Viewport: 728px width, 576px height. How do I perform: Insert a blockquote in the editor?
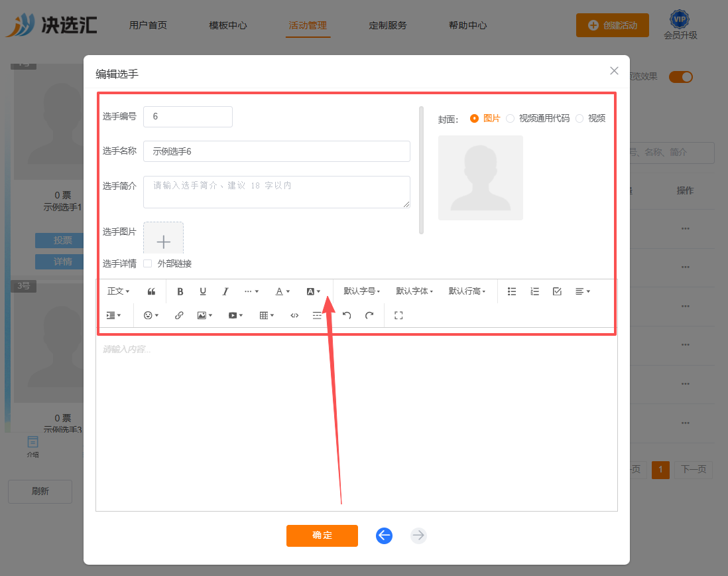click(x=151, y=291)
